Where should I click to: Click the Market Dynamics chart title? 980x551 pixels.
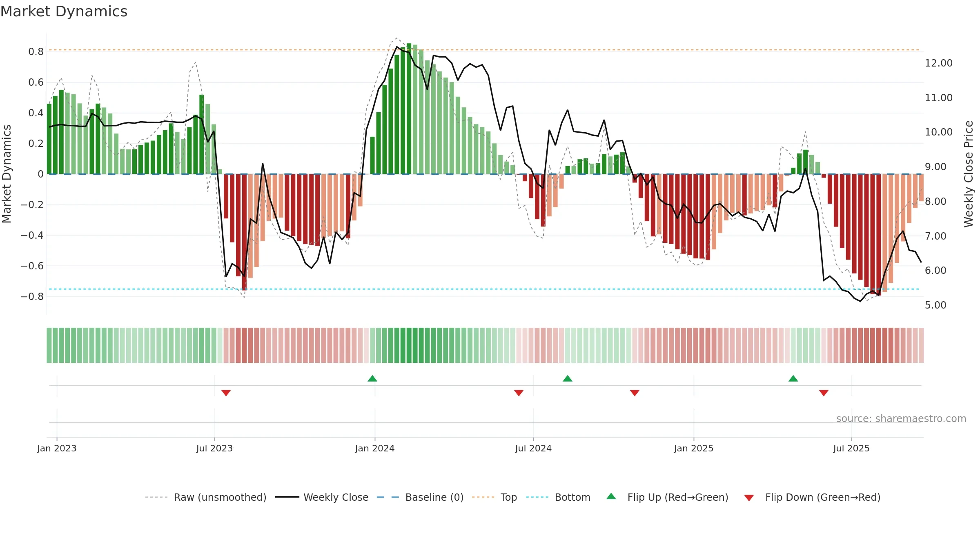pyautogui.click(x=64, y=11)
